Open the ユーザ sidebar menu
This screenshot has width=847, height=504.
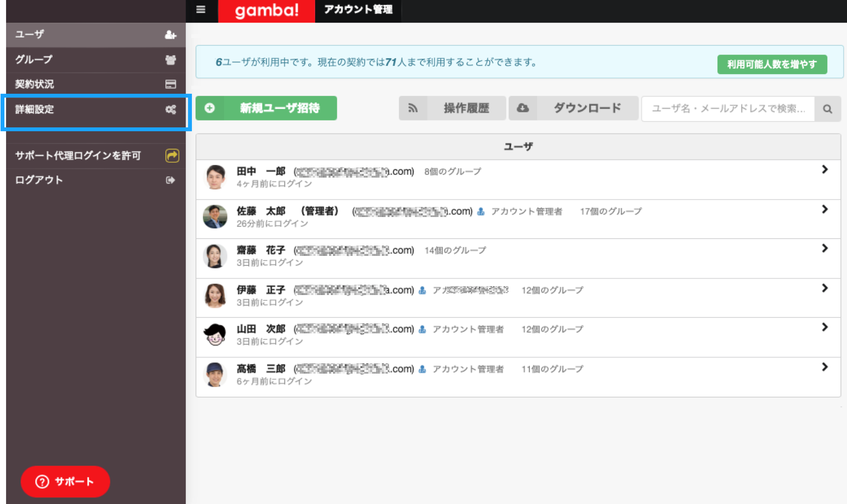click(96, 35)
